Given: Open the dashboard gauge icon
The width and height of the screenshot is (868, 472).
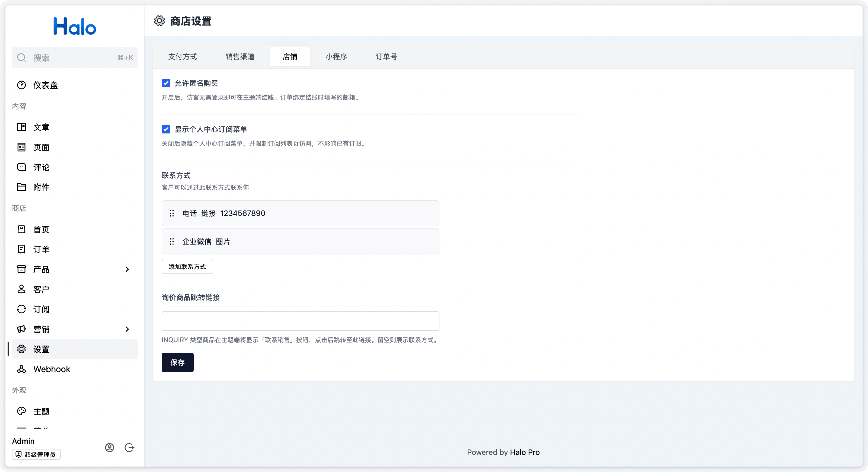Looking at the screenshot, I should (x=22, y=85).
